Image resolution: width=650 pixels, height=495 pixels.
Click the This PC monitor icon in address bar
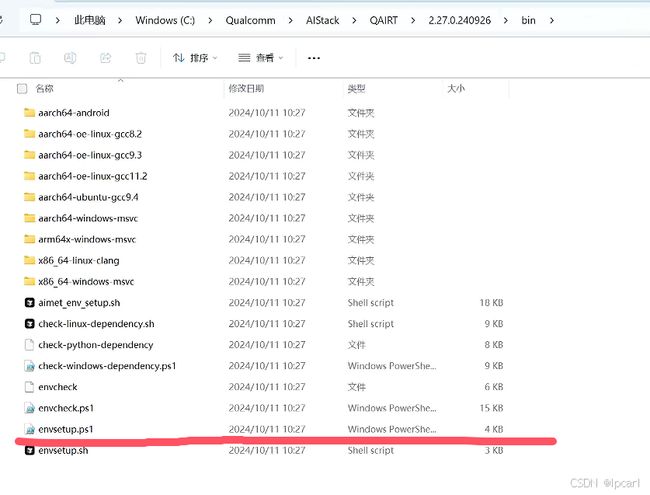point(36,19)
